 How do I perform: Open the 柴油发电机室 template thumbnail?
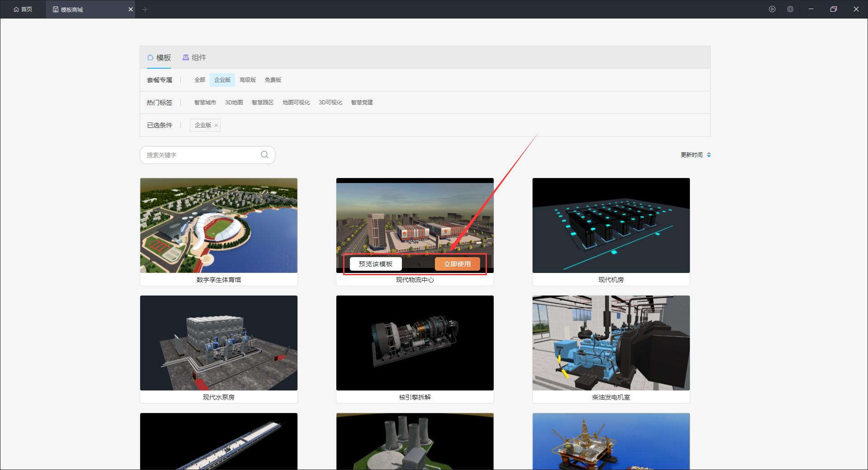[x=611, y=343]
